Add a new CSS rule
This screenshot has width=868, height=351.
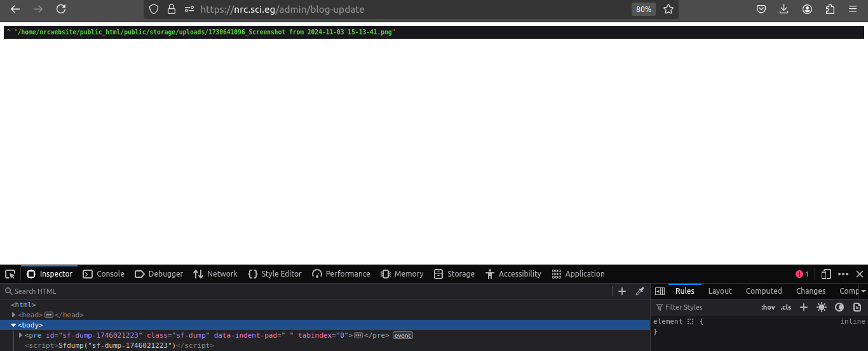(804, 307)
